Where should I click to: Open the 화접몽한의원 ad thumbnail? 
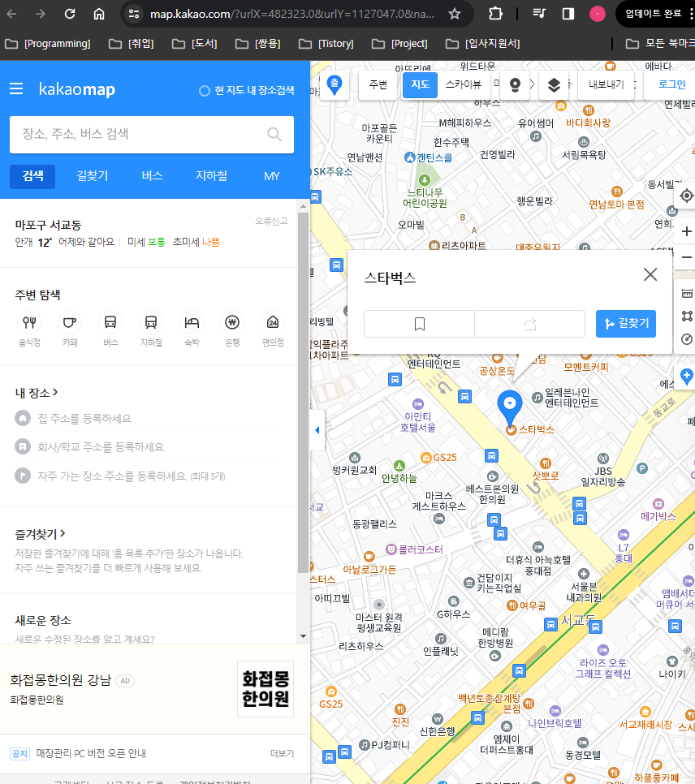point(265,689)
